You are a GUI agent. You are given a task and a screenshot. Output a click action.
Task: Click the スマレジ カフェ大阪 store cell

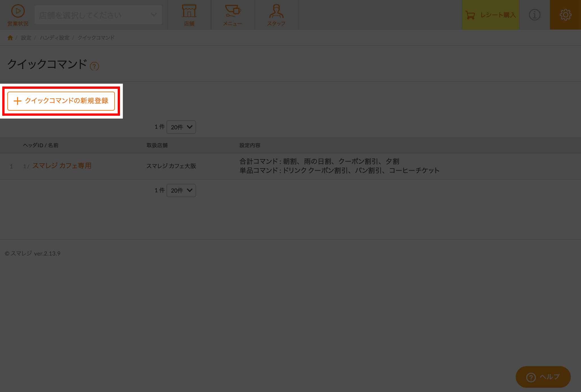[171, 166]
